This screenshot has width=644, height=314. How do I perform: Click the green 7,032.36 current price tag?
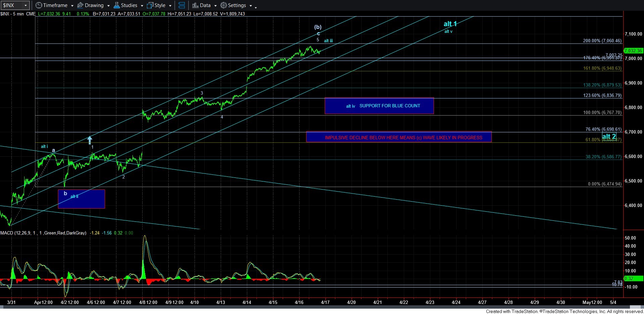click(633, 51)
